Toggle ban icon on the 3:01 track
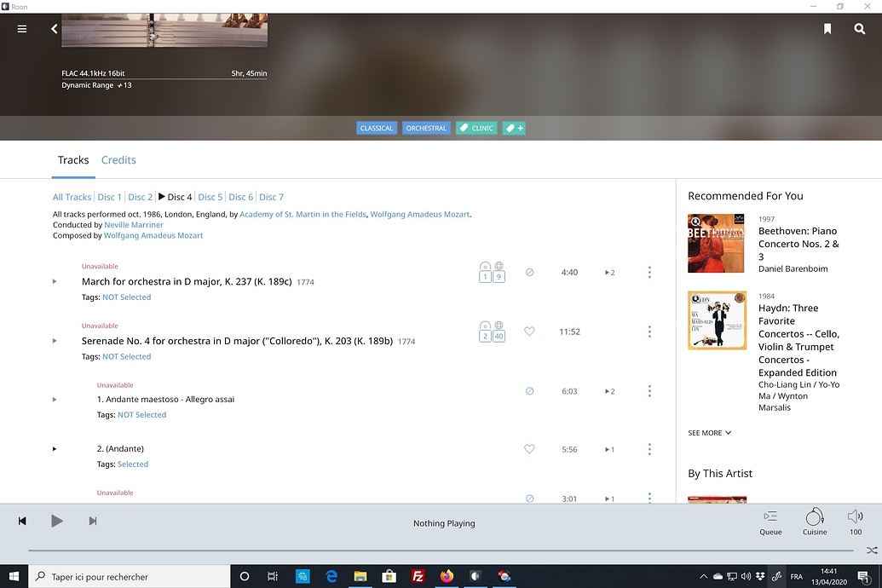The image size is (882, 588). coord(529,499)
